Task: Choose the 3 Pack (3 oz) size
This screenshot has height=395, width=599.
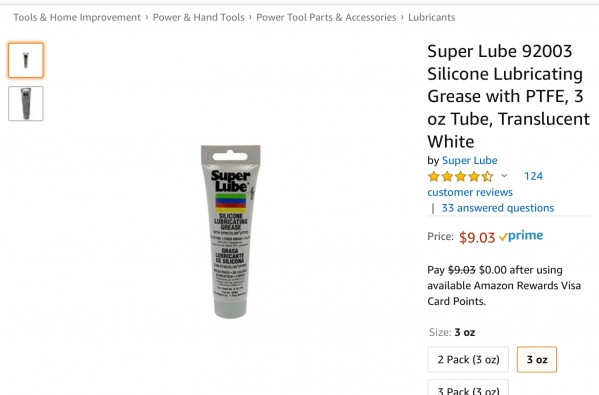Action: (x=468, y=387)
